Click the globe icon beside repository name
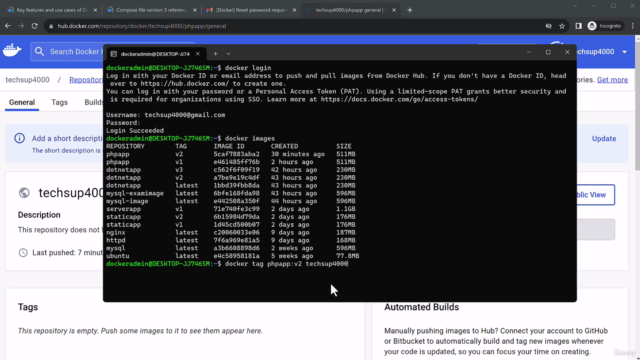The height and width of the screenshot is (360, 640). (x=24, y=193)
